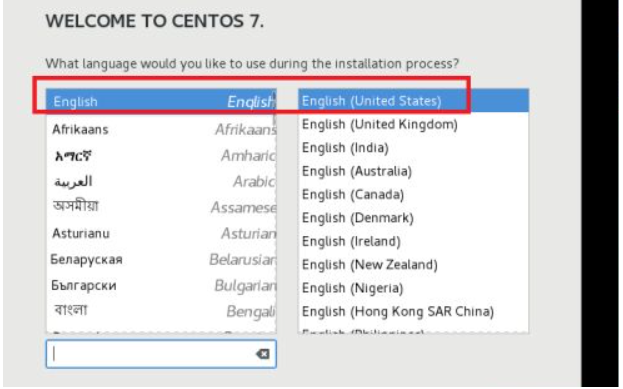Choose English (Denmark) locale

tap(413, 218)
